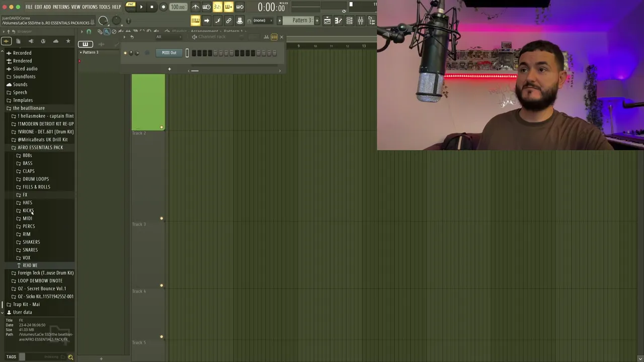The height and width of the screenshot is (362, 644).
Task: Toggle wait for input before recording
Action: click(x=206, y=7)
